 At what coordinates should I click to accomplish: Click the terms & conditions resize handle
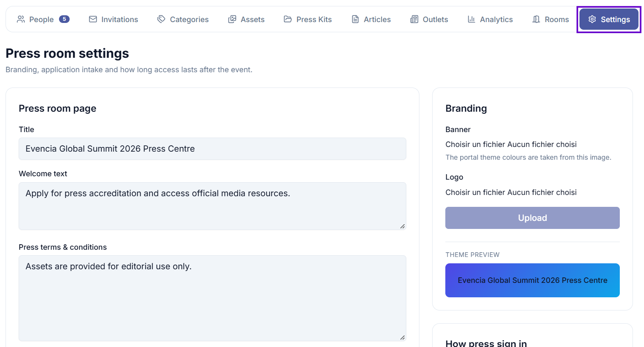click(x=402, y=338)
